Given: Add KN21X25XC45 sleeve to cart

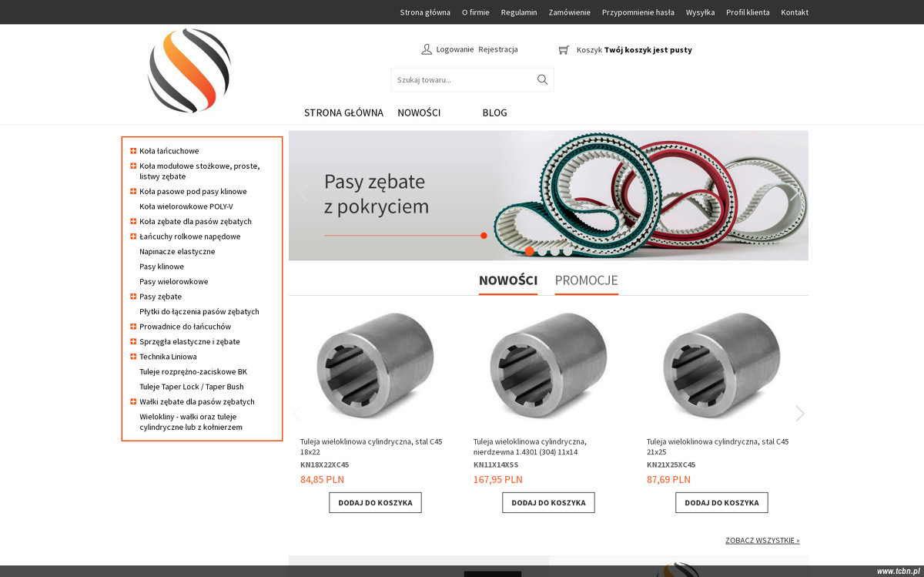Looking at the screenshot, I should (721, 502).
